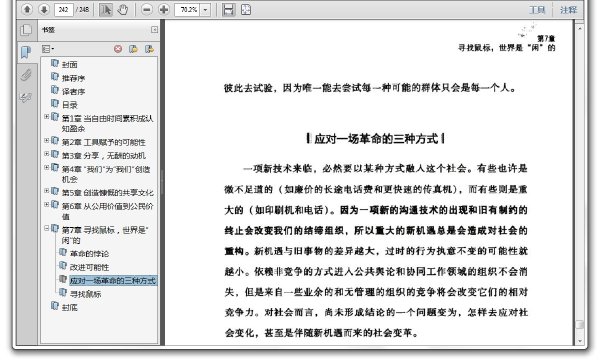Click the page number field showing 242
The image size is (600, 361).
coord(64,10)
